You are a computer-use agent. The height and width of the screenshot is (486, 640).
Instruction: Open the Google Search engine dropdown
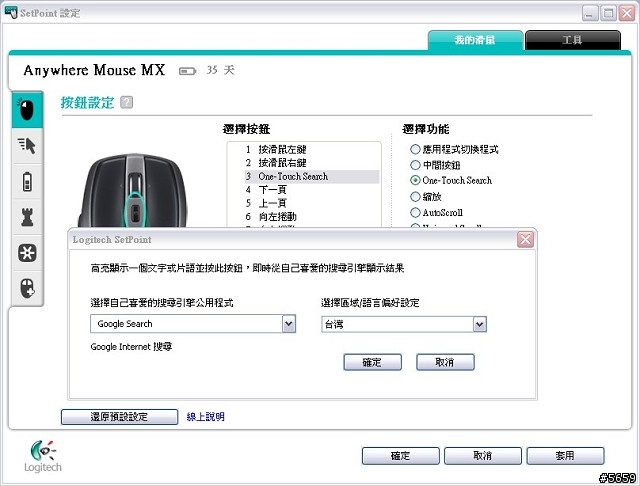(289, 324)
